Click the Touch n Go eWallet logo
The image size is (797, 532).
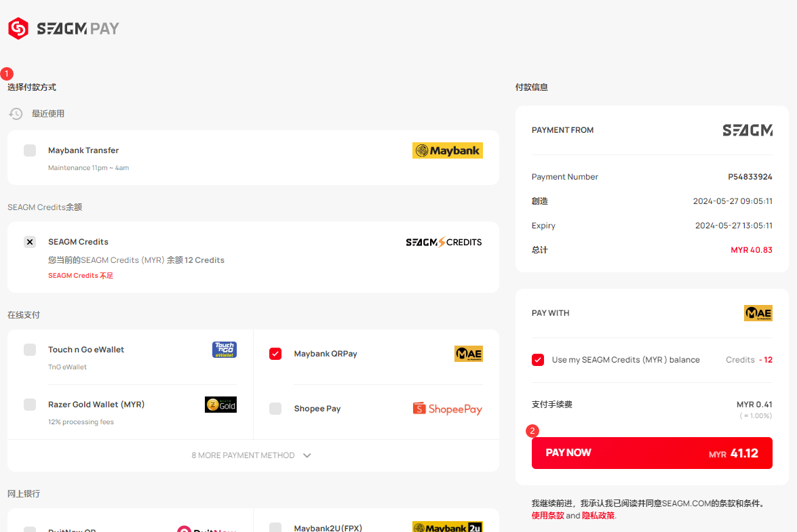coord(224,350)
